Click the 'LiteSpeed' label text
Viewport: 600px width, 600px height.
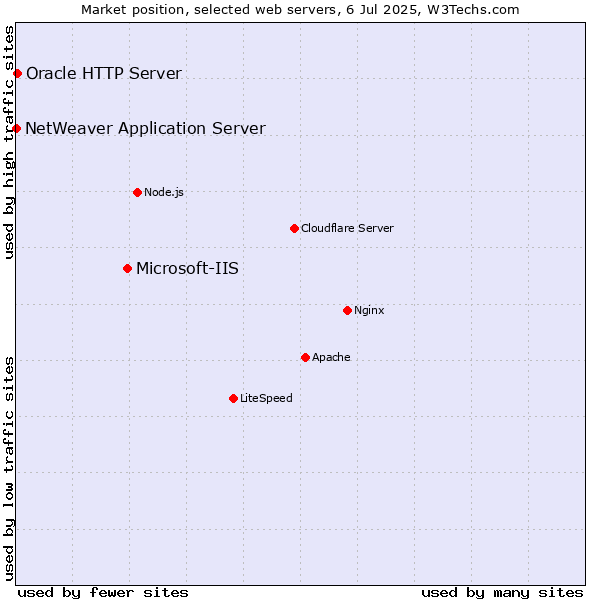(x=266, y=398)
